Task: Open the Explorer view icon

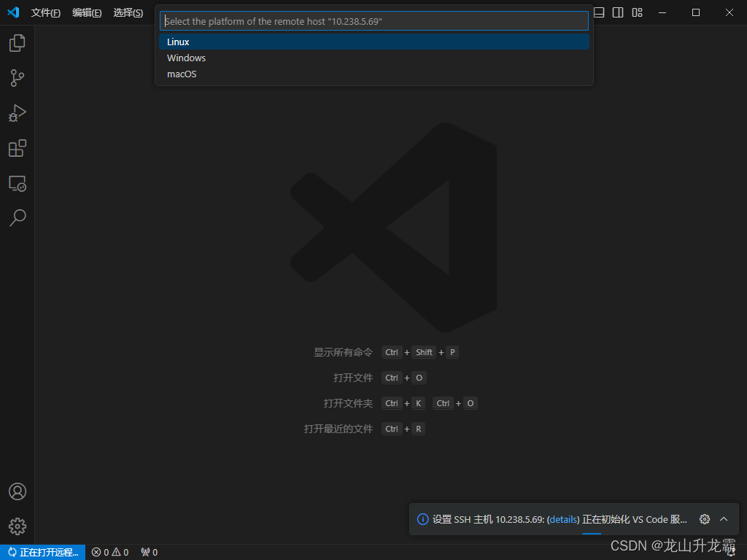Action: 17,43
